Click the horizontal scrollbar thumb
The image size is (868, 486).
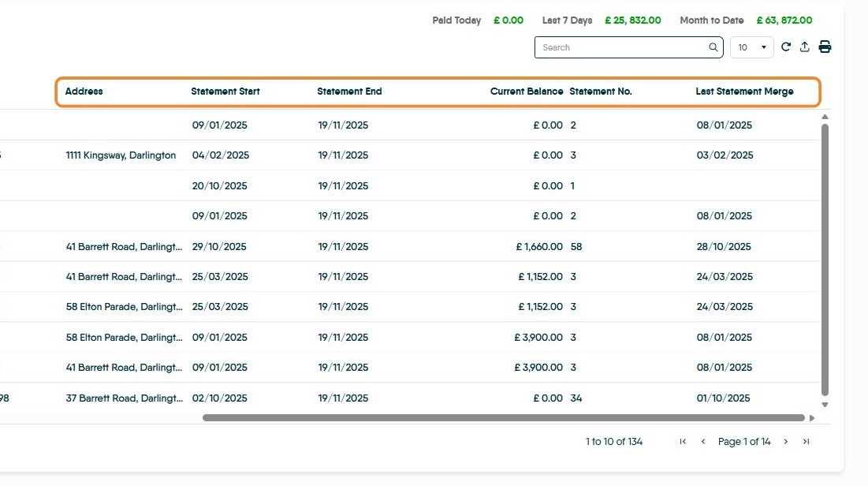(503, 418)
